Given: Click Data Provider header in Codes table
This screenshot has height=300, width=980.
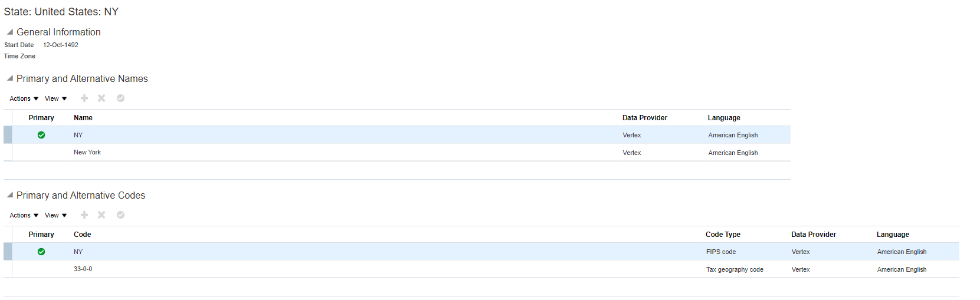Looking at the screenshot, I should pyautogui.click(x=814, y=235).
